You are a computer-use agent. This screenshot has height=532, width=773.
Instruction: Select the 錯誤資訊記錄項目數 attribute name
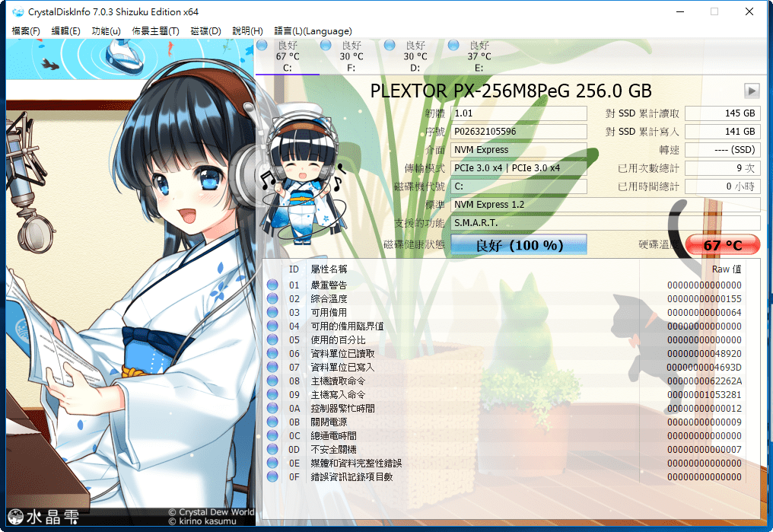(352, 476)
